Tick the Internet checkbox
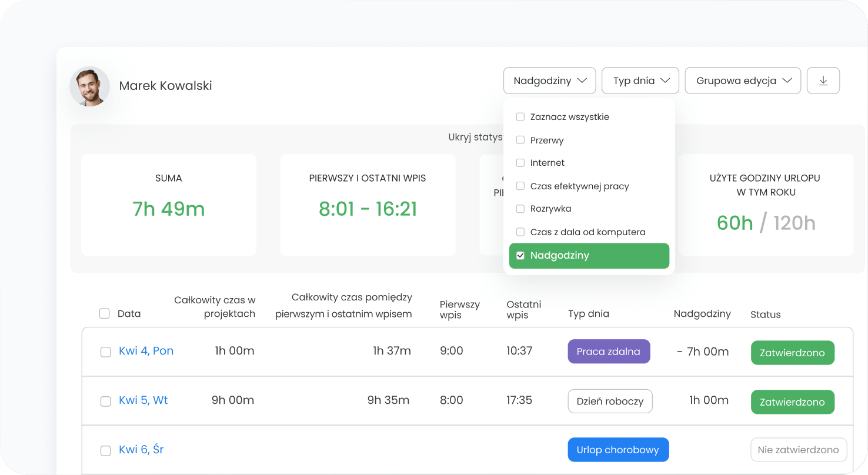The image size is (868, 475). click(x=520, y=163)
